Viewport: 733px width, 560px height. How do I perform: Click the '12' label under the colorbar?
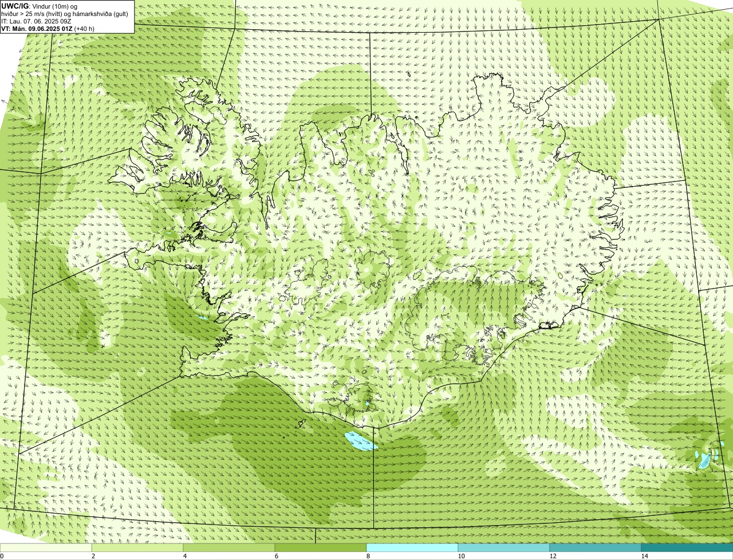[553, 556]
